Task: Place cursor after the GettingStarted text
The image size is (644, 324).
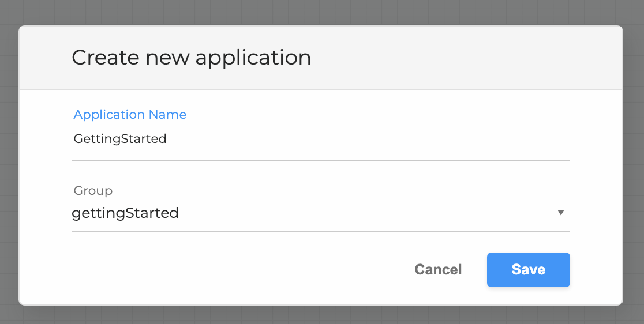Action: [167, 139]
